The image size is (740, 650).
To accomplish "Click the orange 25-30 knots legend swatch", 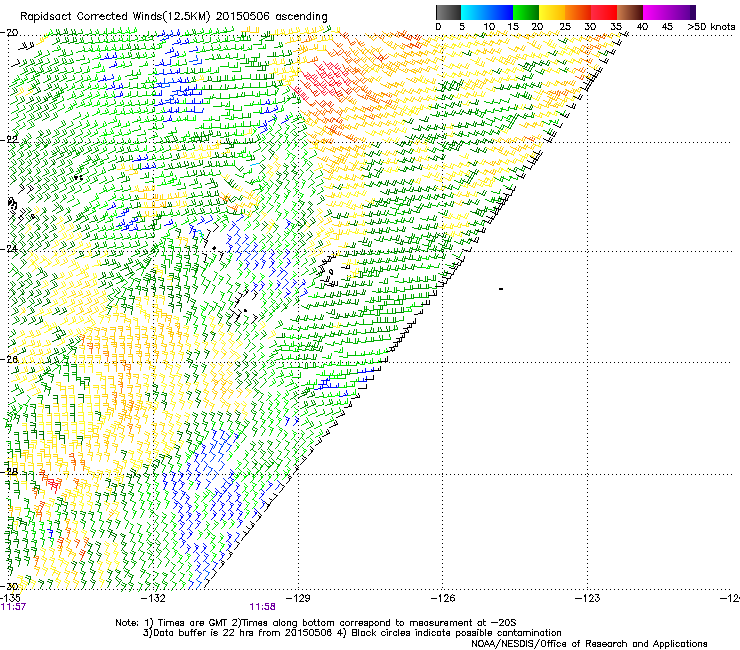I will [578, 12].
